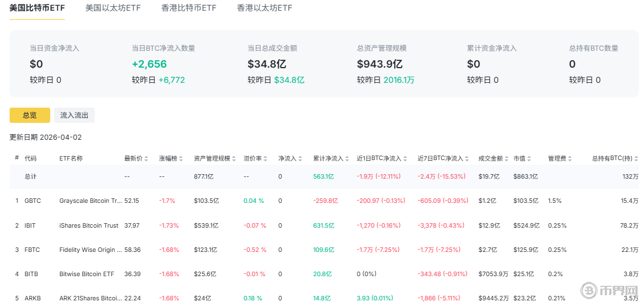Sort by 成交金额 sort arrows
The image size is (644, 306).
click(x=506, y=159)
